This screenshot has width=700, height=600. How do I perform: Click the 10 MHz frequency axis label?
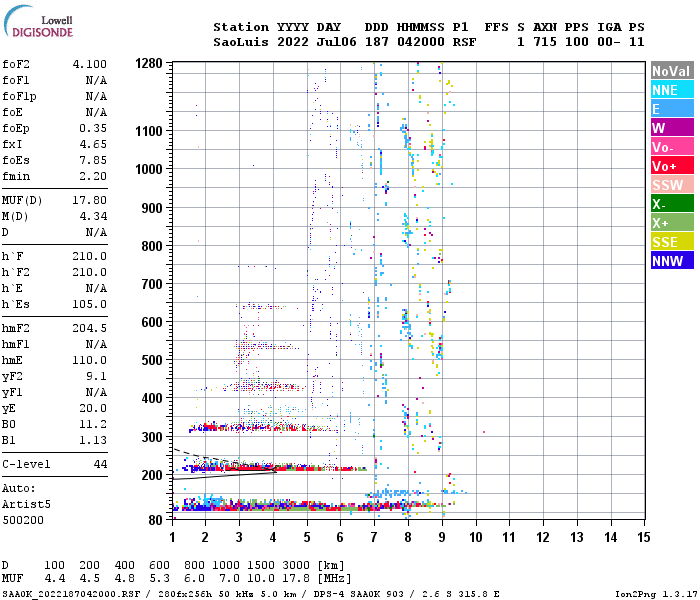coord(476,537)
